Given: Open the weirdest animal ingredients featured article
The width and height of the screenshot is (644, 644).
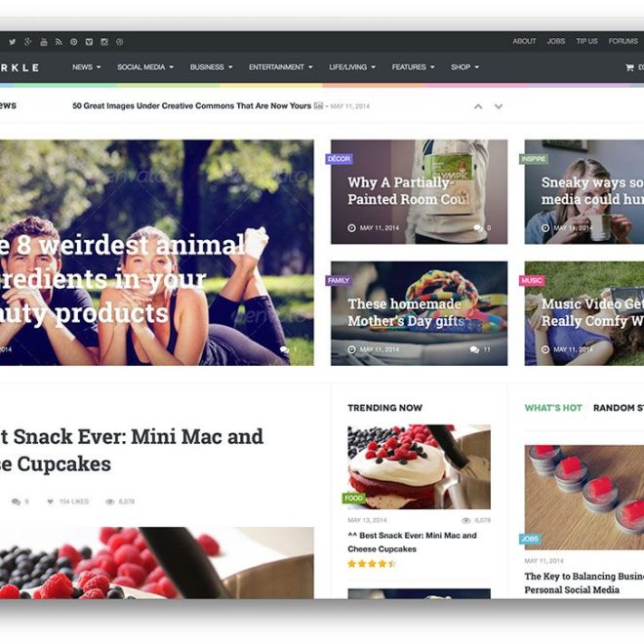Looking at the screenshot, I should 123,279.
